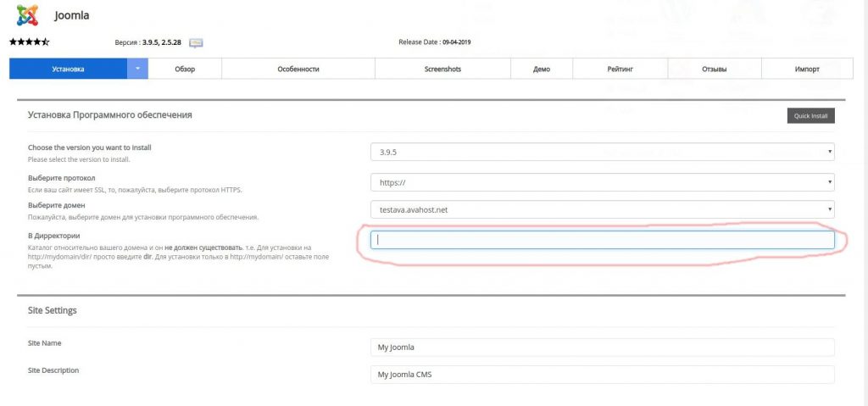Click the Site Name label
The height and width of the screenshot is (406, 868).
[x=44, y=343]
